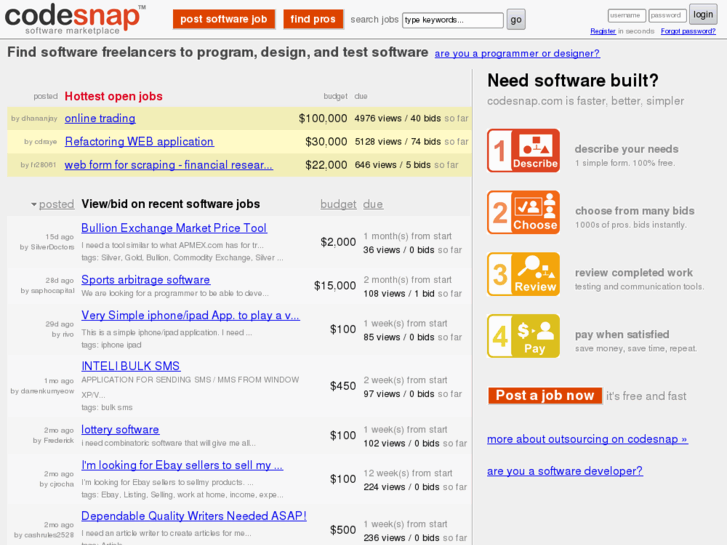The width and height of the screenshot is (727, 545).
Task: Click the codesnap logo
Action: pyautogui.click(x=74, y=19)
